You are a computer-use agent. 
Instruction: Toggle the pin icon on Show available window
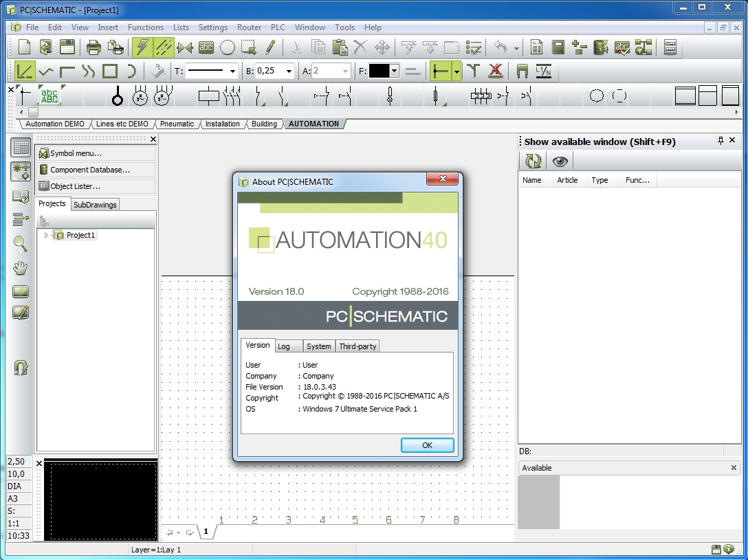[720, 140]
